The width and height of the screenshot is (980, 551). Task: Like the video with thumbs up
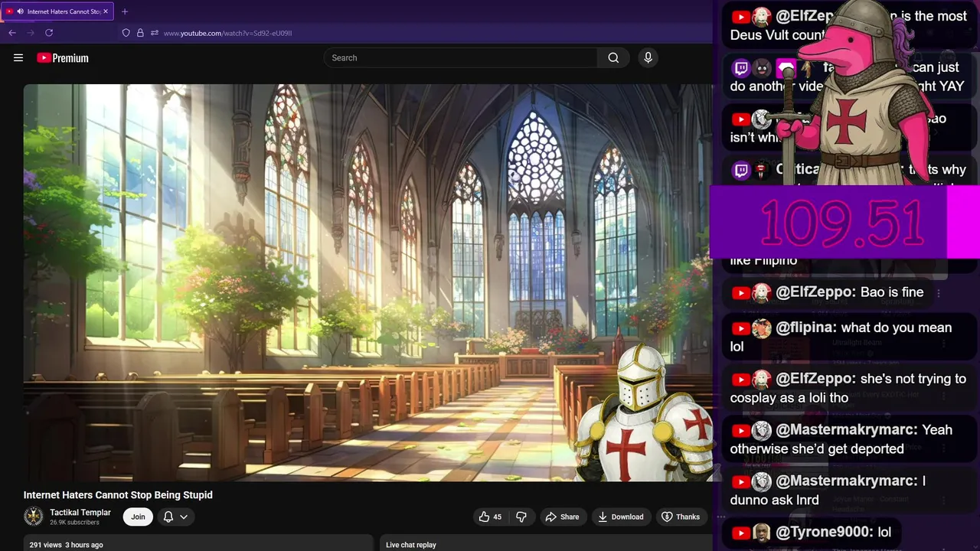pos(490,517)
